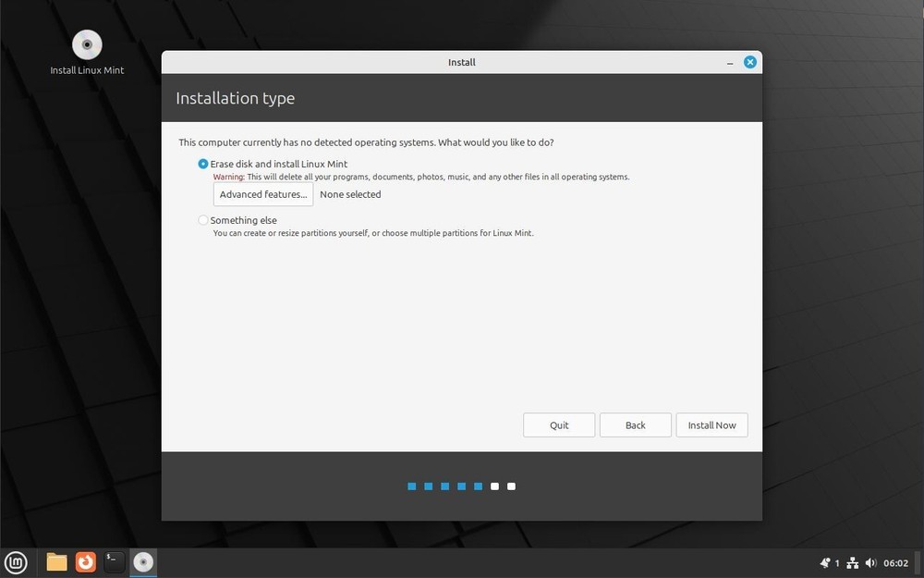
Task: Click the None selected label
Action: pos(350,194)
